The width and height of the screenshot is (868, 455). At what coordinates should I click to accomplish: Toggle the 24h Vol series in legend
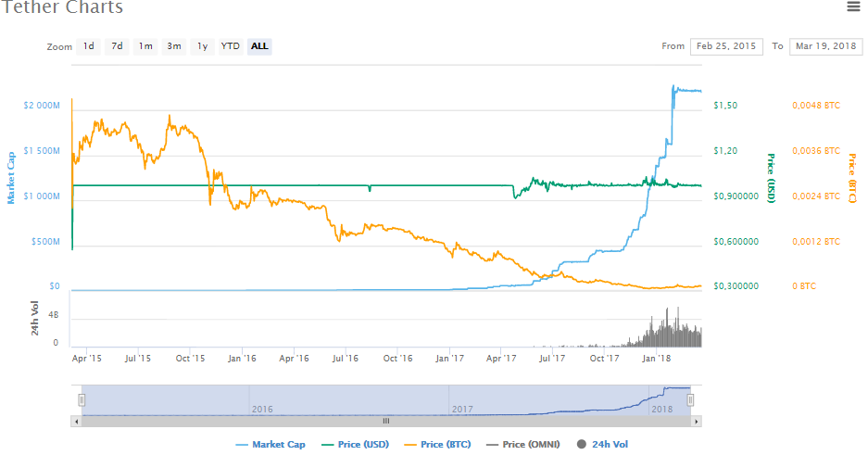pyautogui.click(x=602, y=444)
